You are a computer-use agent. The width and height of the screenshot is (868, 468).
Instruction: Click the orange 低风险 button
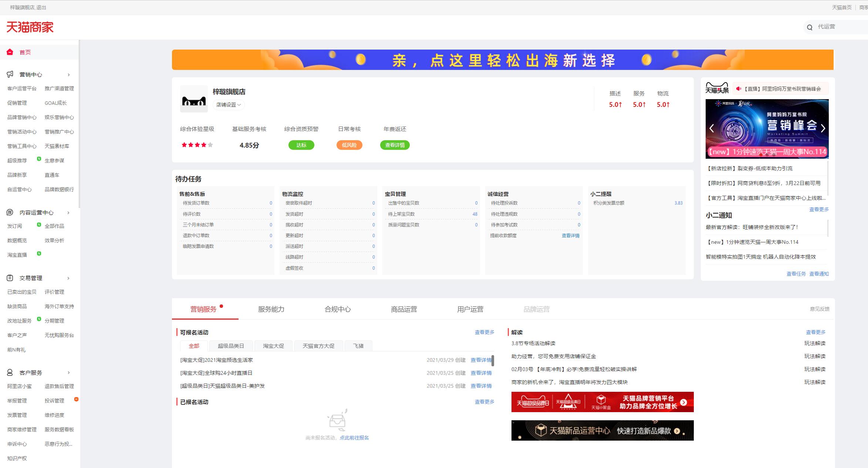(349, 145)
